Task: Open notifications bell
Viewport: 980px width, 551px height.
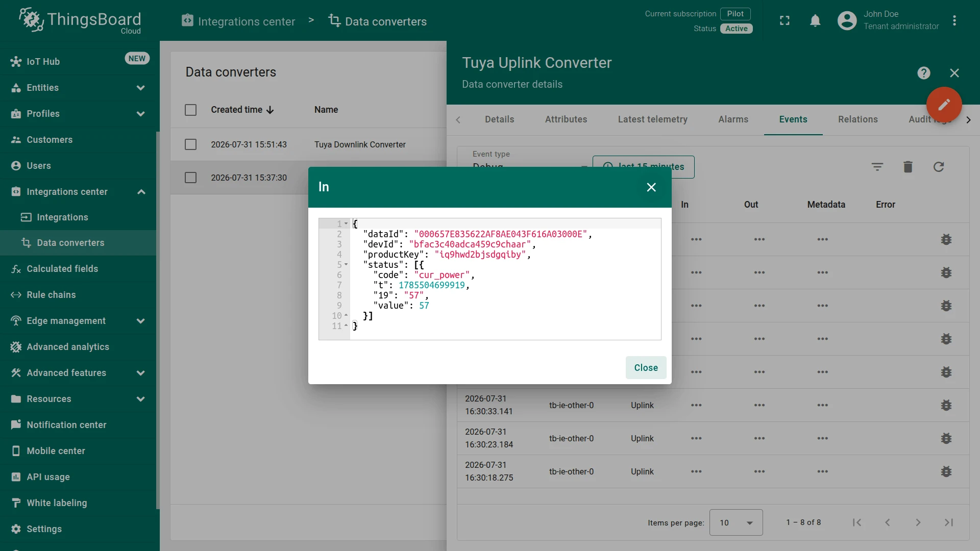Action: [x=815, y=21]
